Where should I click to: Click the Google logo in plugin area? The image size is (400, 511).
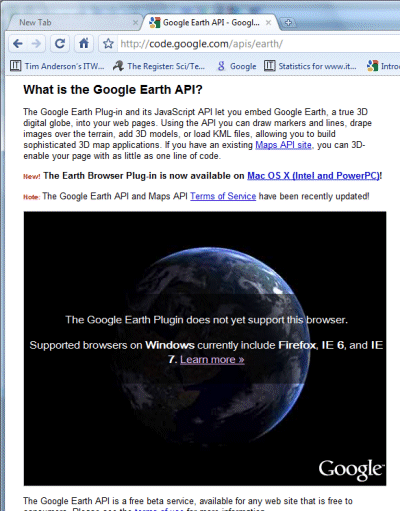(x=351, y=469)
